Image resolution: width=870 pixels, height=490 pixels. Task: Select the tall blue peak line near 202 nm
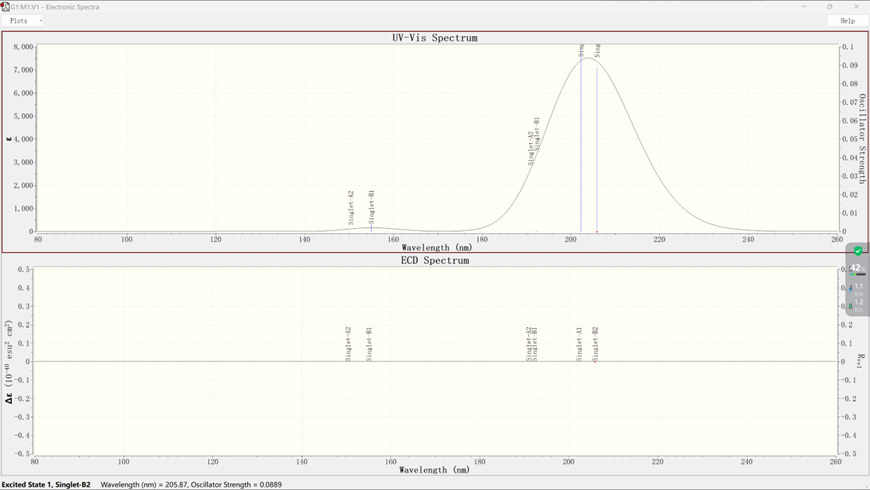(581, 144)
